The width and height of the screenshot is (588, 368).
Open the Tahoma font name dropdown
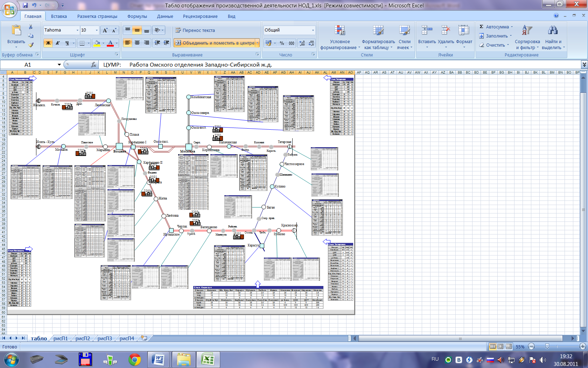(77, 30)
